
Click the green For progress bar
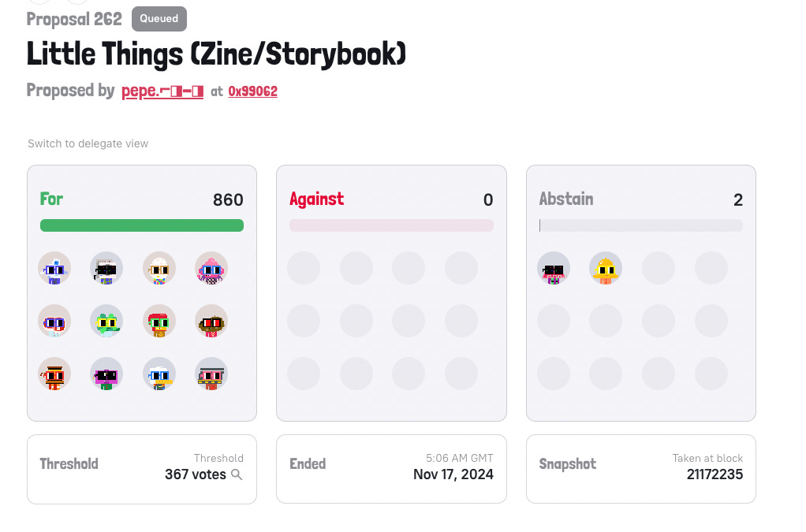(x=142, y=225)
